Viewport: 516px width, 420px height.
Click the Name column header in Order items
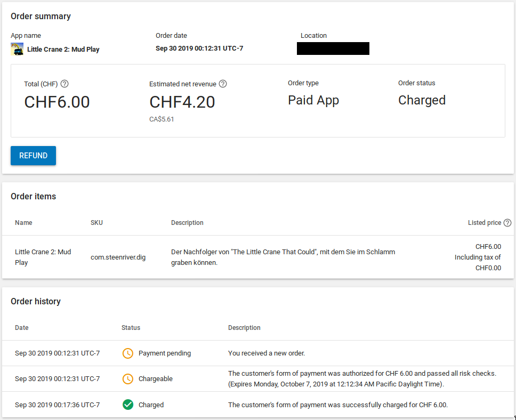click(x=23, y=223)
